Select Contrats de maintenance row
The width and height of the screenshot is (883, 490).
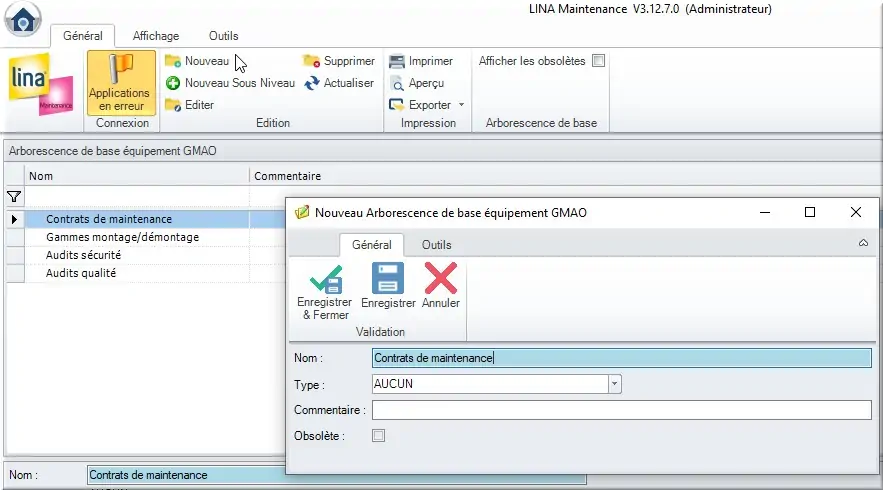tap(109, 219)
